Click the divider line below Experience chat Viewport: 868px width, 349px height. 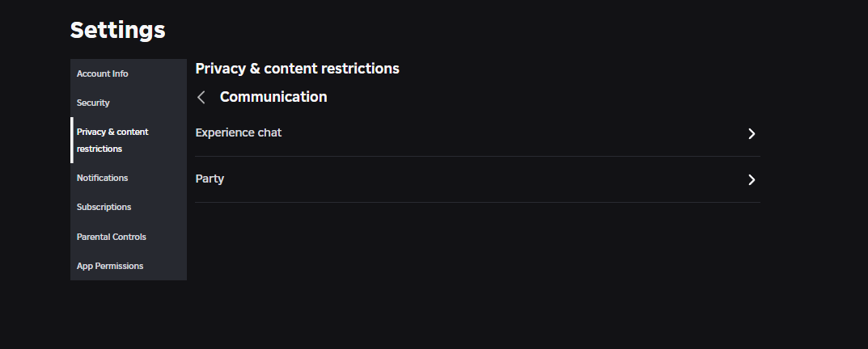[477, 156]
